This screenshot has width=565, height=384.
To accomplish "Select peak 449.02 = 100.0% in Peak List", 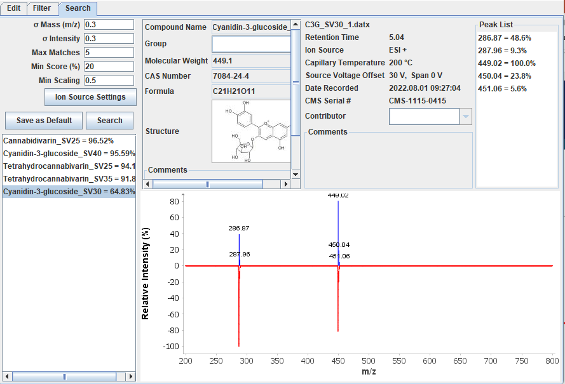I will pyautogui.click(x=507, y=63).
